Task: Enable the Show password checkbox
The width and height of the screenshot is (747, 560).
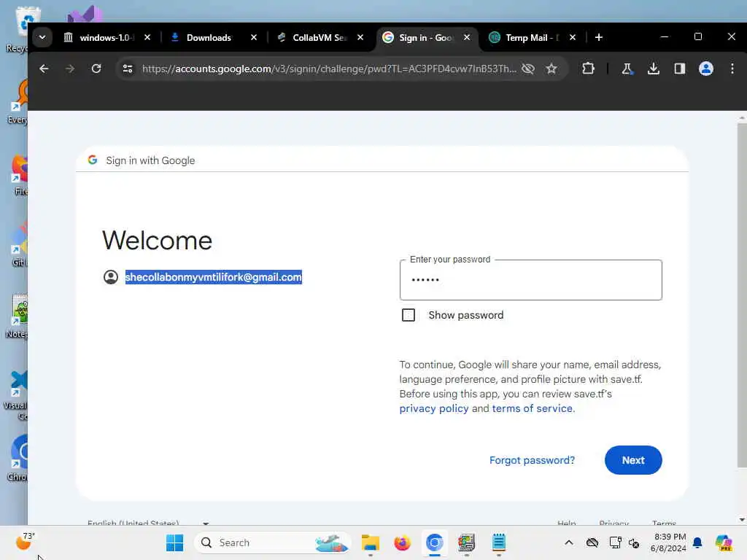Action: pyautogui.click(x=409, y=315)
